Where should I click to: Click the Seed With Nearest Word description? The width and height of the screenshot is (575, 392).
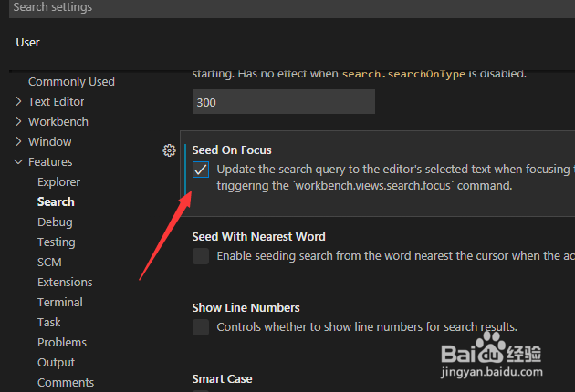click(x=396, y=256)
